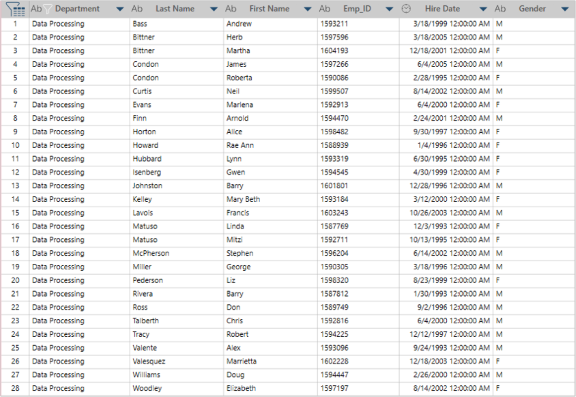Open the First Name column dropdown arrow

click(307, 9)
